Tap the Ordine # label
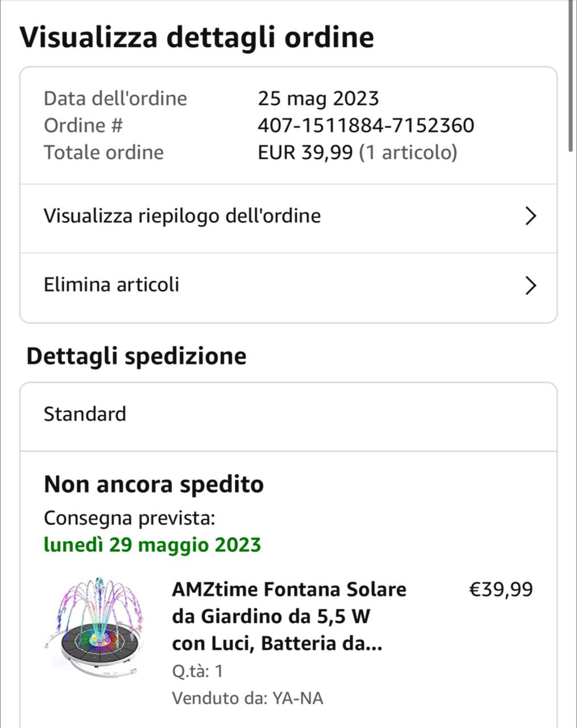The height and width of the screenshot is (728, 577). coord(83,125)
